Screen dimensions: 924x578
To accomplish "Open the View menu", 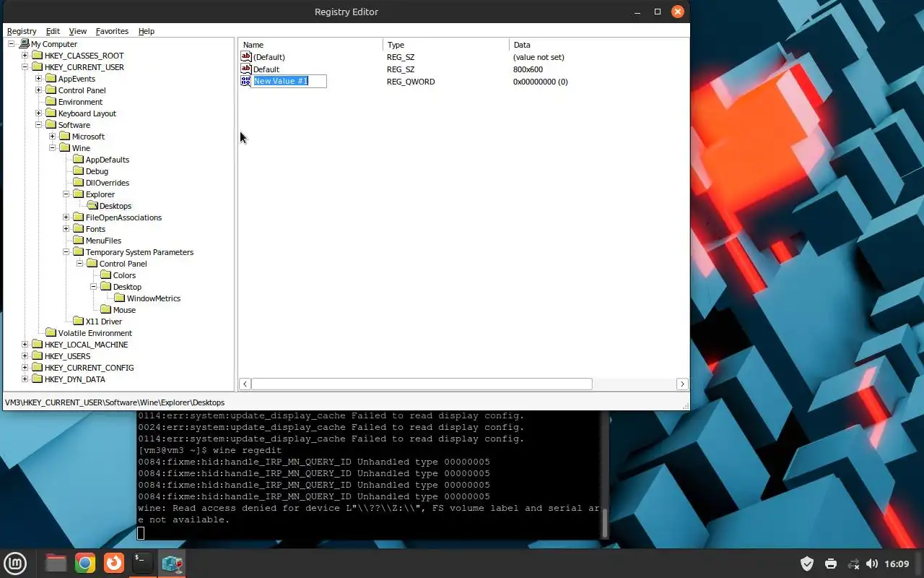I will (77, 31).
